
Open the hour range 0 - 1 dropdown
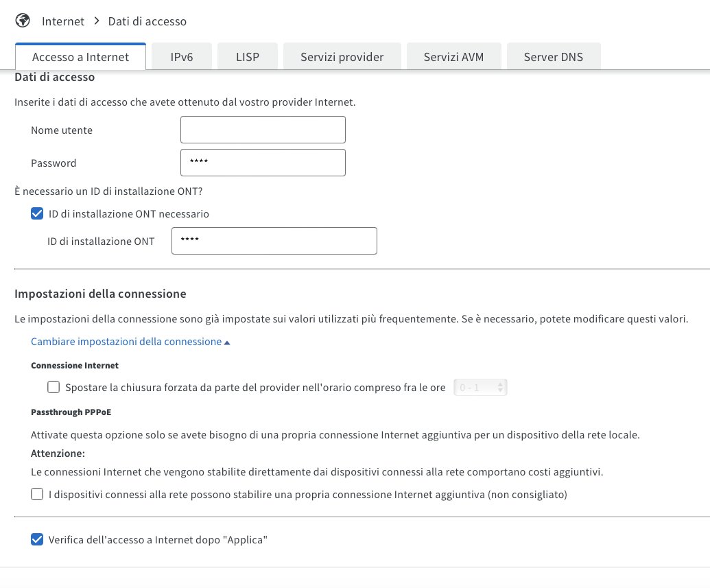(480, 388)
